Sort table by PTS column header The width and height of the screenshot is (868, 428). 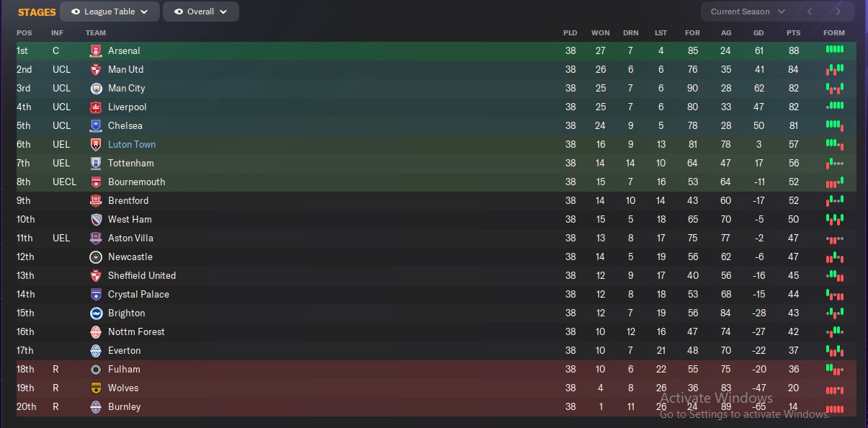pyautogui.click(x=793, y=33)
